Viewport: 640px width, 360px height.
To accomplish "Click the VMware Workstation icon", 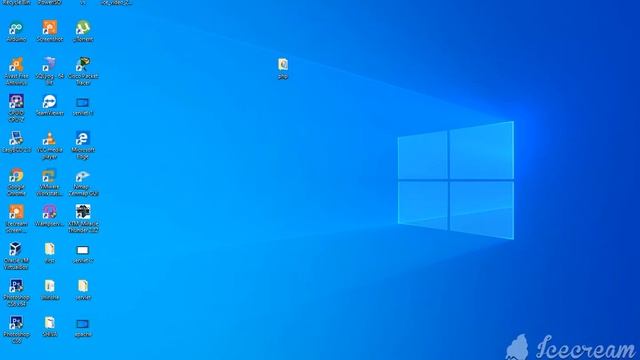I will click(x=49, y=182).
